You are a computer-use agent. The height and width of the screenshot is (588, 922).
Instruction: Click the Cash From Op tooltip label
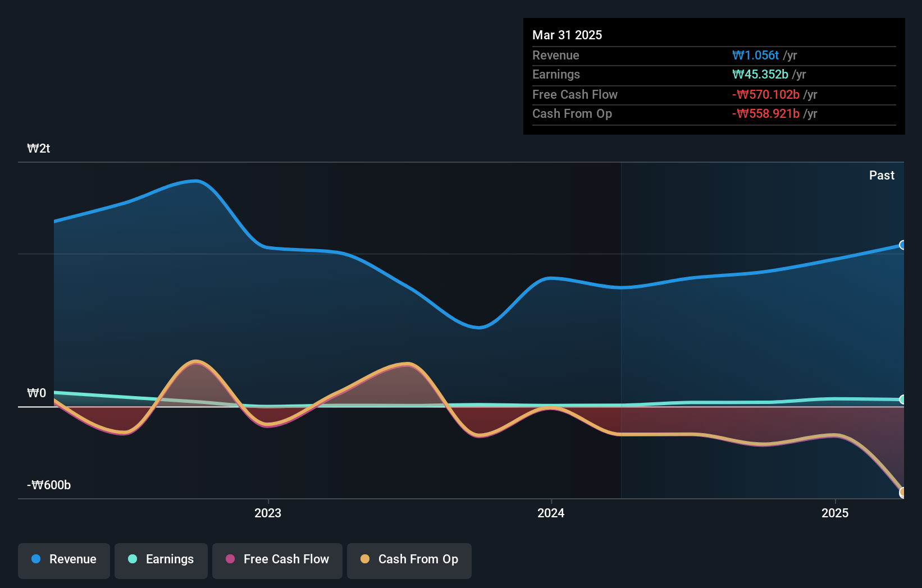572,113
